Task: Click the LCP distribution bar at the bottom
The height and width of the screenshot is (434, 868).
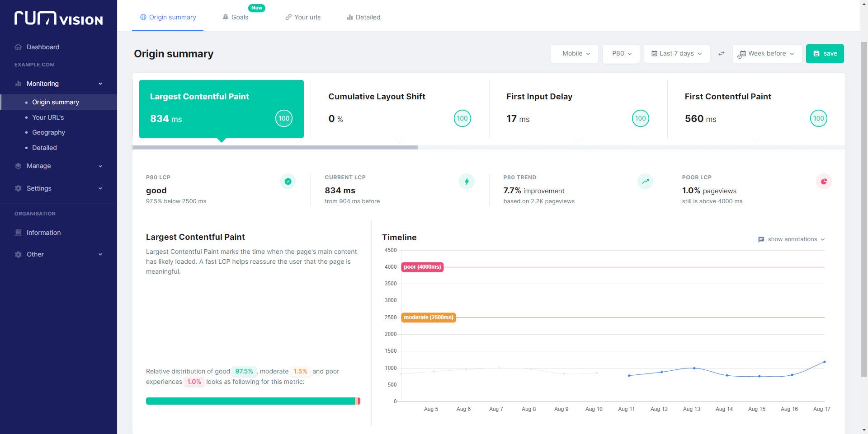Action: (x=252, y=401)
